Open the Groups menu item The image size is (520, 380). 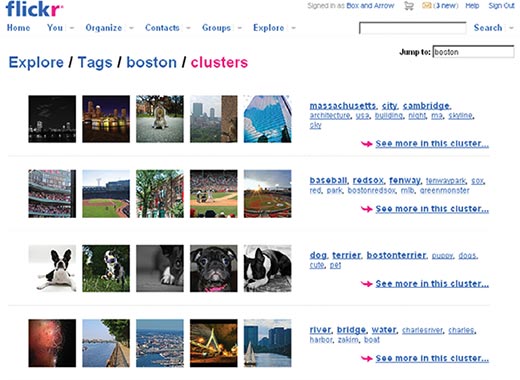(216, 28)
